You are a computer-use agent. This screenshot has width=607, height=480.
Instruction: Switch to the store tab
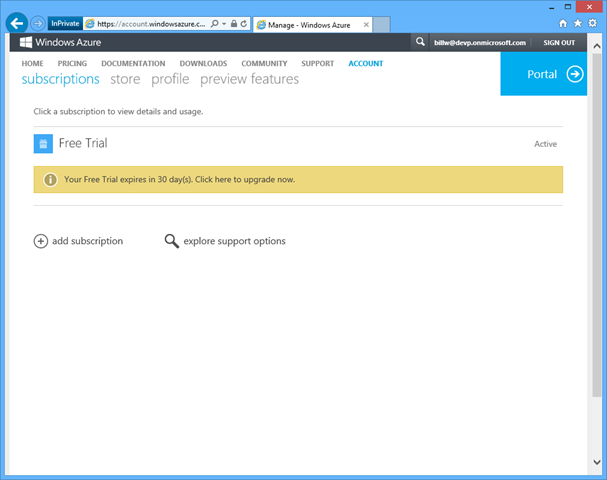tap(125, 79)
